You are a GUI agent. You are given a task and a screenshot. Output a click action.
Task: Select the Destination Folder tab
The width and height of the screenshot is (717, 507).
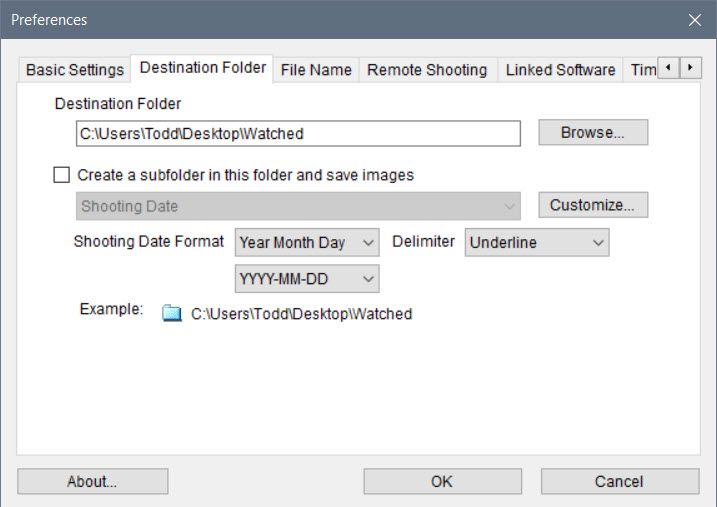point(203,68)
